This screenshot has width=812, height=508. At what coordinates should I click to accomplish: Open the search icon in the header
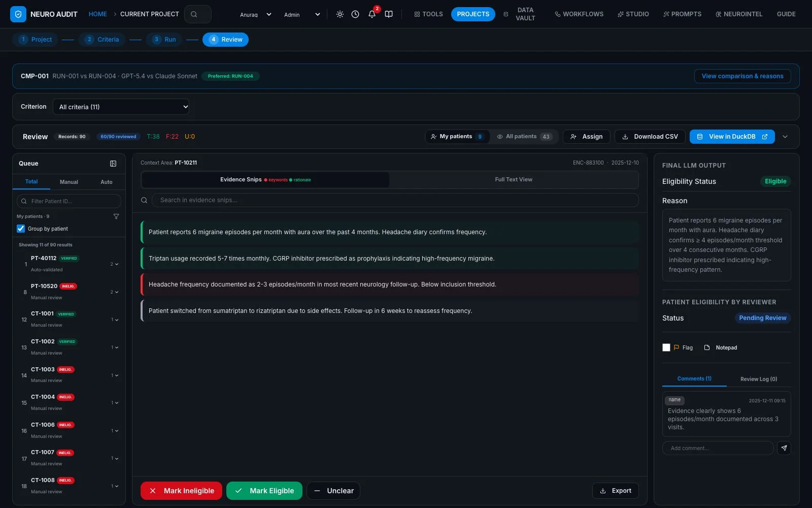[198, 14]
